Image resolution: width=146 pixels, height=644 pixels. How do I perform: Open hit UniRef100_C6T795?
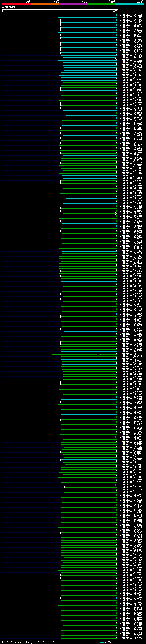(131, 20)
